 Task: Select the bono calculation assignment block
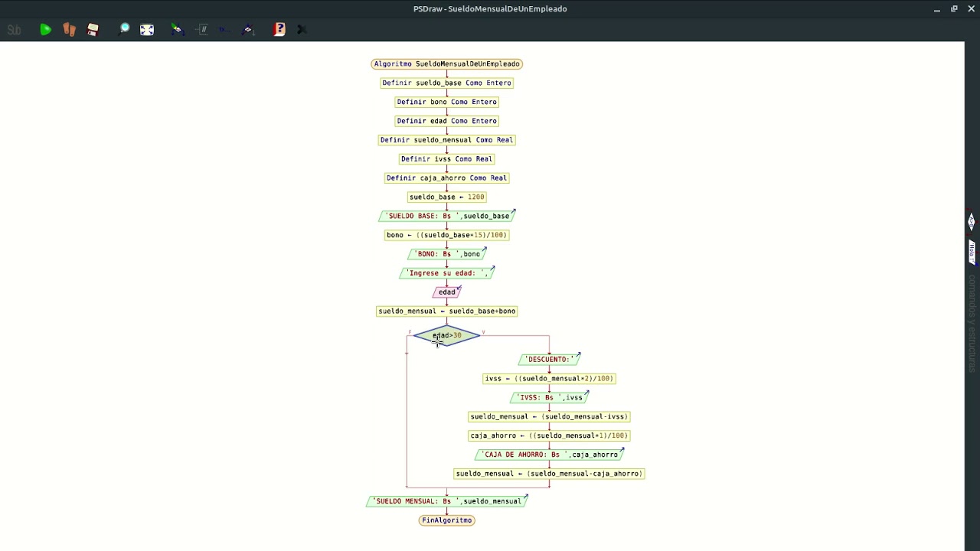coord(447,235)
